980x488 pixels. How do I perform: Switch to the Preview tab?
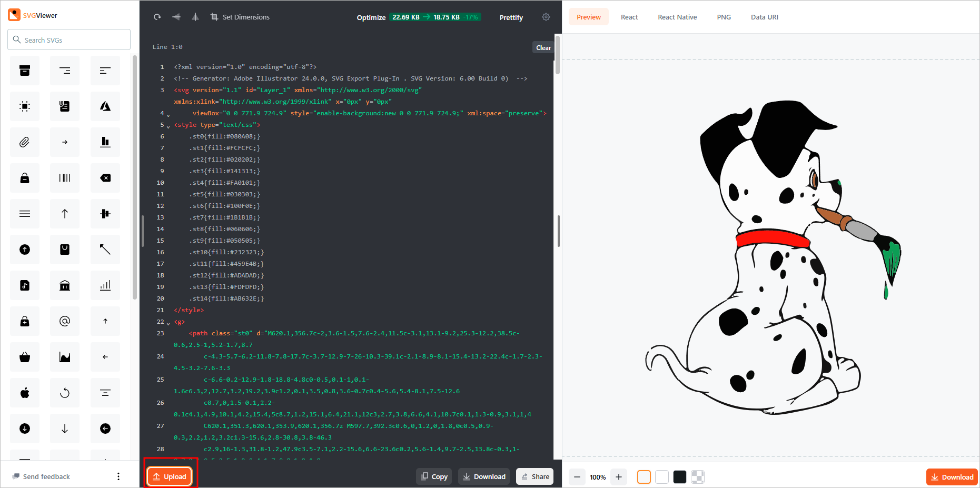(x=588, y=17)
